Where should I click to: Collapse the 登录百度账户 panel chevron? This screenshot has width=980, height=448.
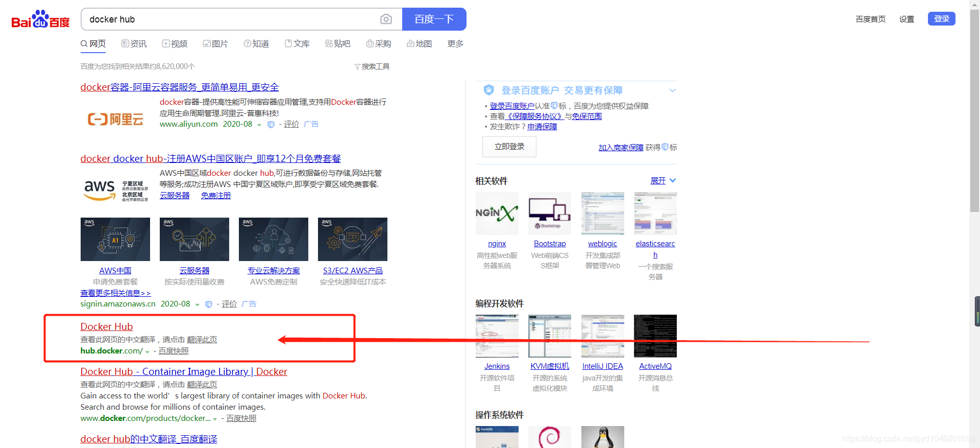pyautogui.click(x=672, y=90)
